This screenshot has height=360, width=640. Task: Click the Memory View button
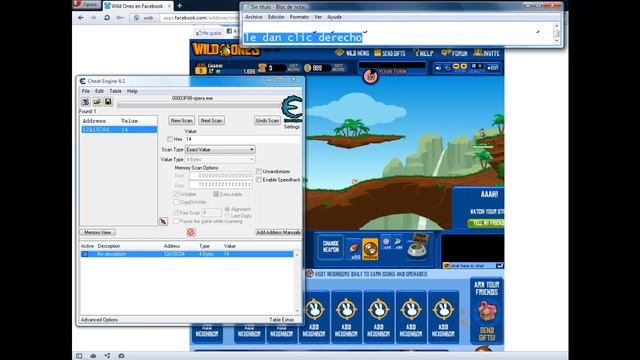point(98,232)
